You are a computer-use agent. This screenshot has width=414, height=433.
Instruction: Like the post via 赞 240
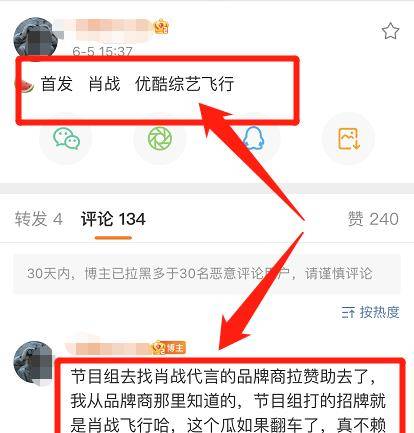(x=373, y=219)
